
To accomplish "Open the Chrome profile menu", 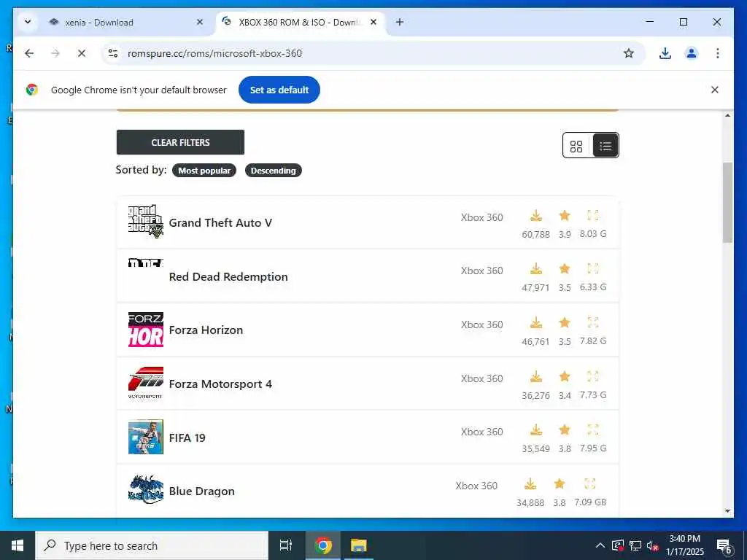I will point(692,53).
